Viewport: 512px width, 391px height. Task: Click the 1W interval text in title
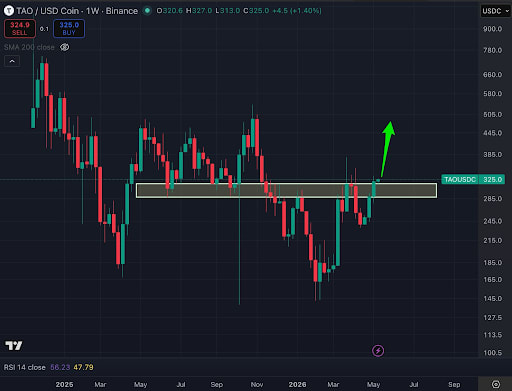(92, 11)
